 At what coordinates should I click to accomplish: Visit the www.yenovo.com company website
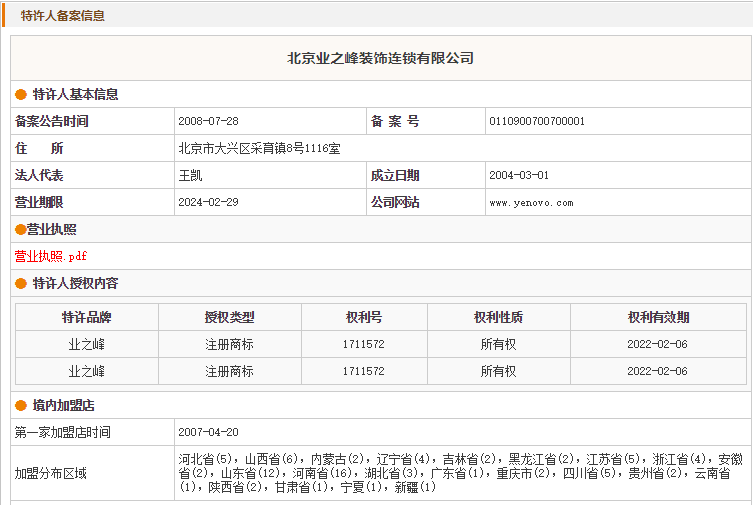click(531, 203)
